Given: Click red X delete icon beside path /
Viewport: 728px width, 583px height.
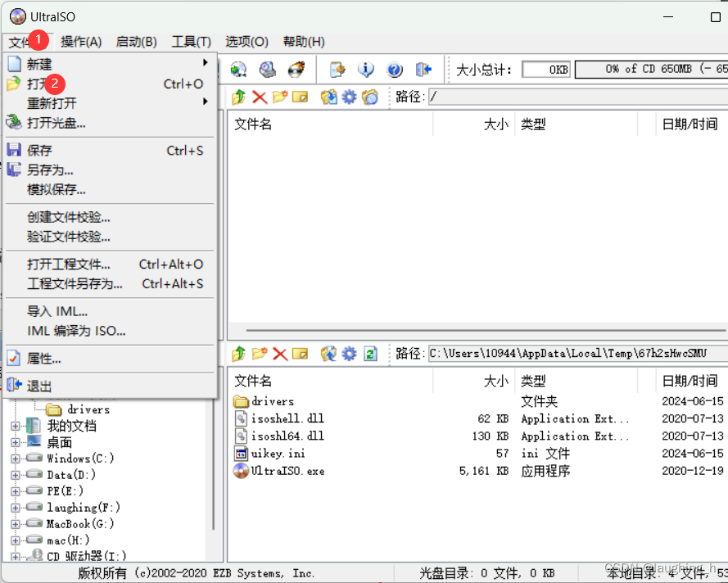Looking at the screenshot, I should [x=260, y=97].
